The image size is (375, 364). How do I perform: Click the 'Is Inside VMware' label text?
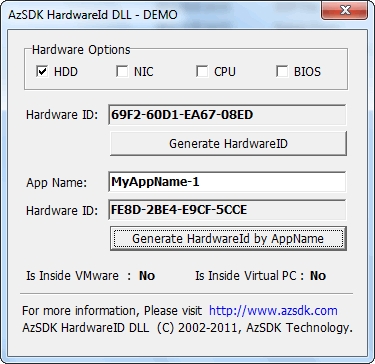tap(72, 276)
